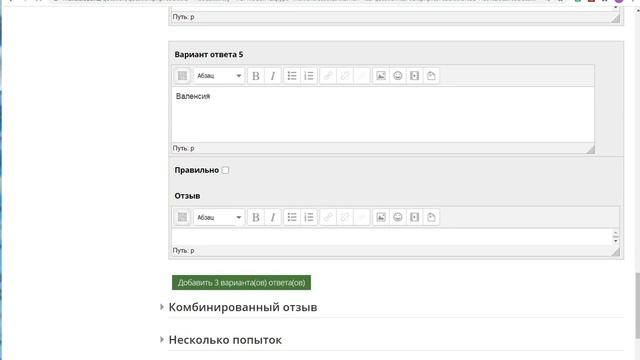Click the Вариант ответа 5 label

[209, 54]
